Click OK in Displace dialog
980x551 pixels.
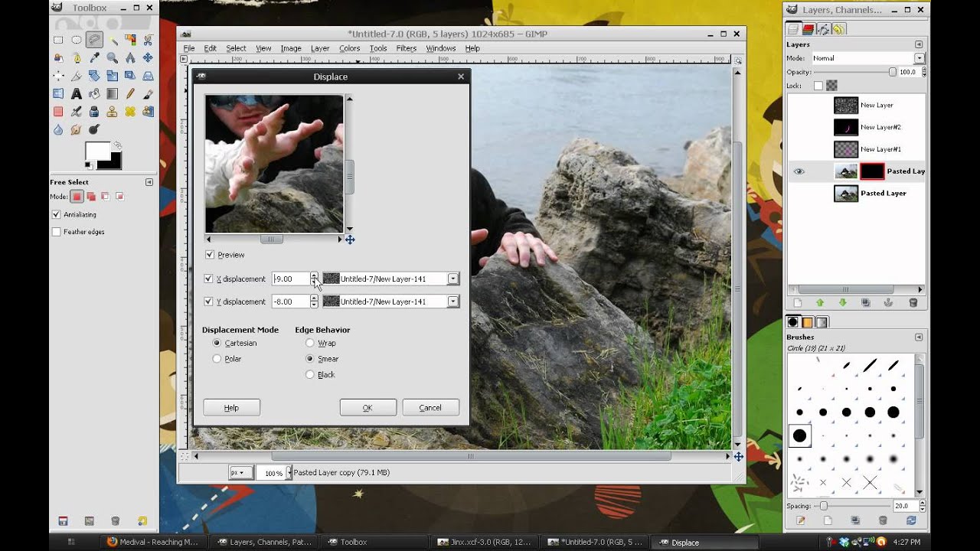368,408
